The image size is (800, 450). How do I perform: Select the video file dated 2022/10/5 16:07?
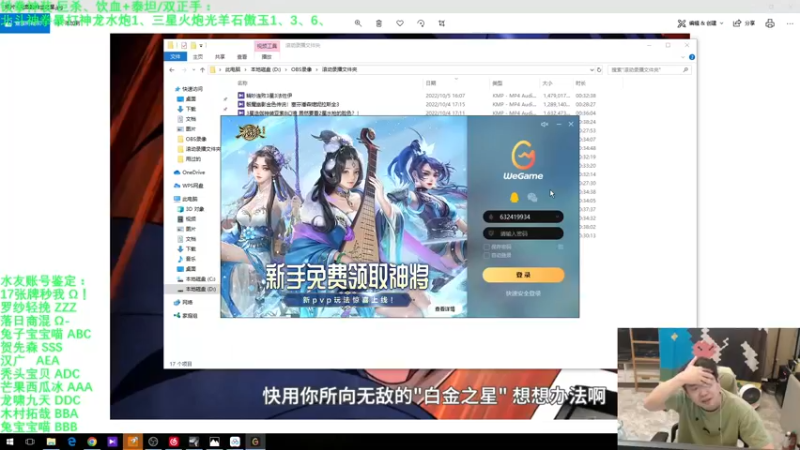(x=416, y=95)
